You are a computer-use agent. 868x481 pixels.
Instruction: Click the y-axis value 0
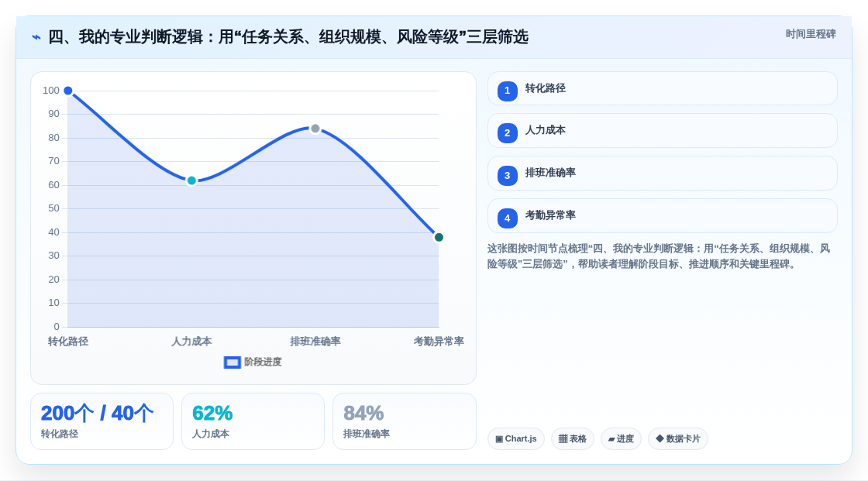(x=57, y=327)
